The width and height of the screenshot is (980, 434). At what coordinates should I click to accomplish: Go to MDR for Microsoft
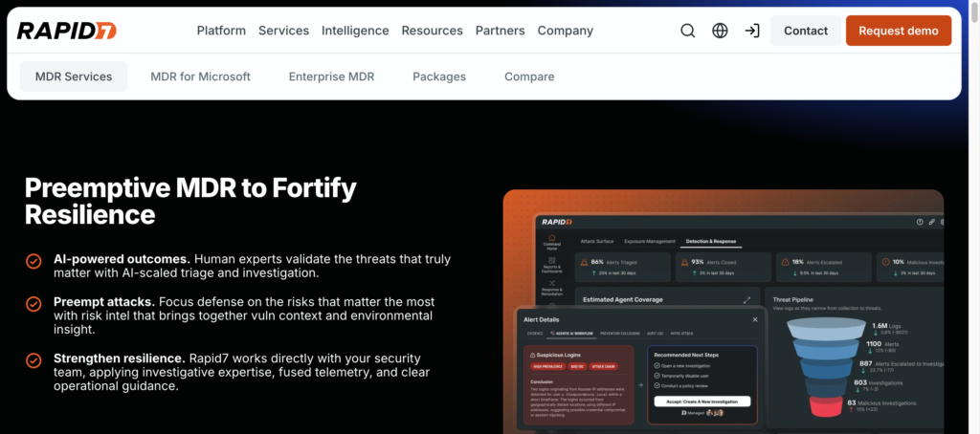tap(200, 76)
